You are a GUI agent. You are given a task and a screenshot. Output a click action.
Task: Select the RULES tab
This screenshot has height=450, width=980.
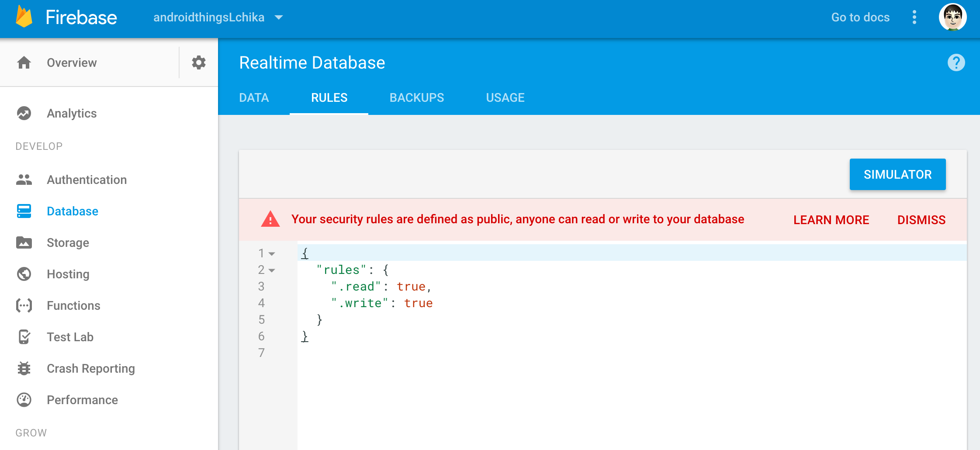329,97
